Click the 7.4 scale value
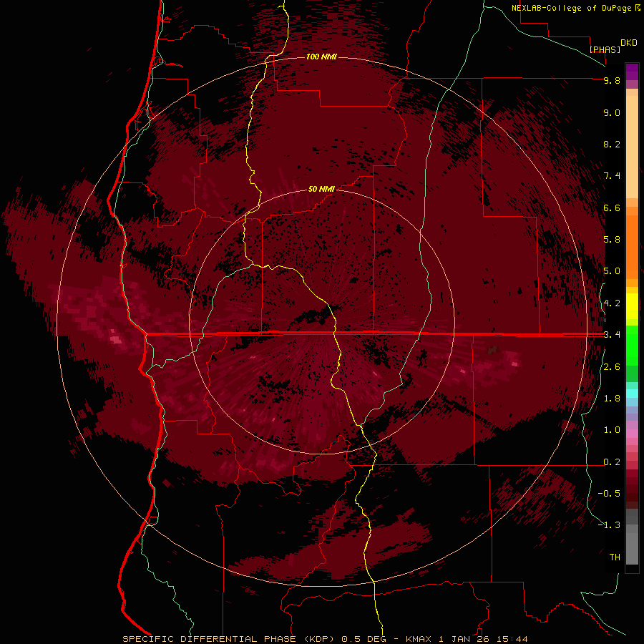 coord(612,176)
